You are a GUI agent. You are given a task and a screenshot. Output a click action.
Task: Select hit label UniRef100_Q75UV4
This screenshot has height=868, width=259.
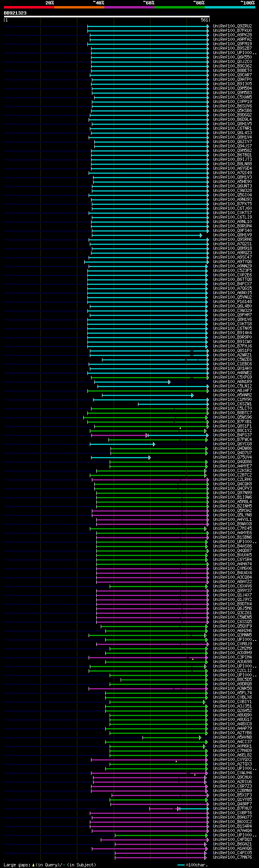click(x=232, y=457)
